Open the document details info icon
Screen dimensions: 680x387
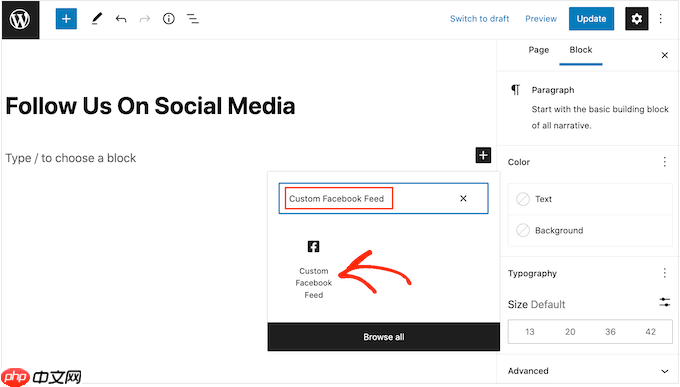(169, 19)
